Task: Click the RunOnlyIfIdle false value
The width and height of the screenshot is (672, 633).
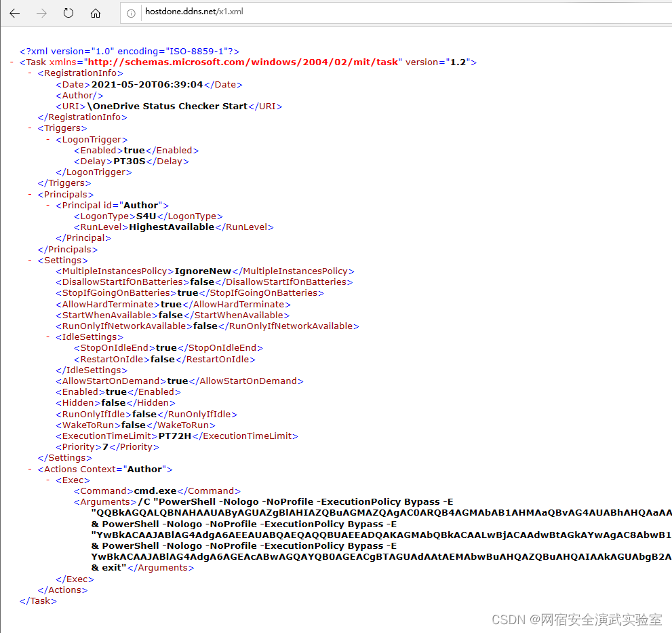Action: [x=144, y=415]
